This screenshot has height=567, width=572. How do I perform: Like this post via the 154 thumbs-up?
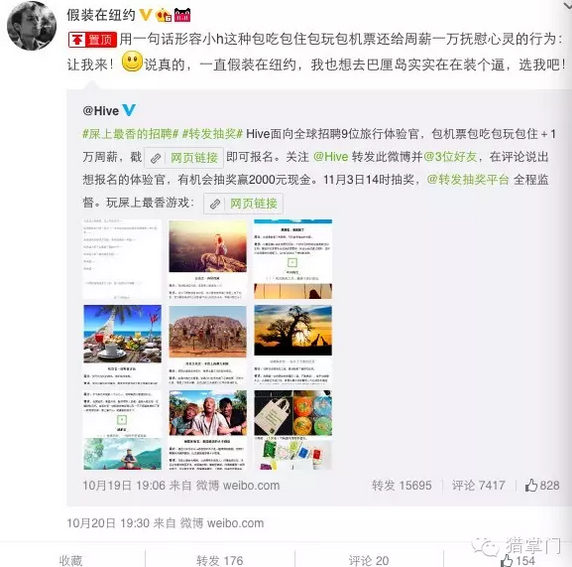pos(518,560)
